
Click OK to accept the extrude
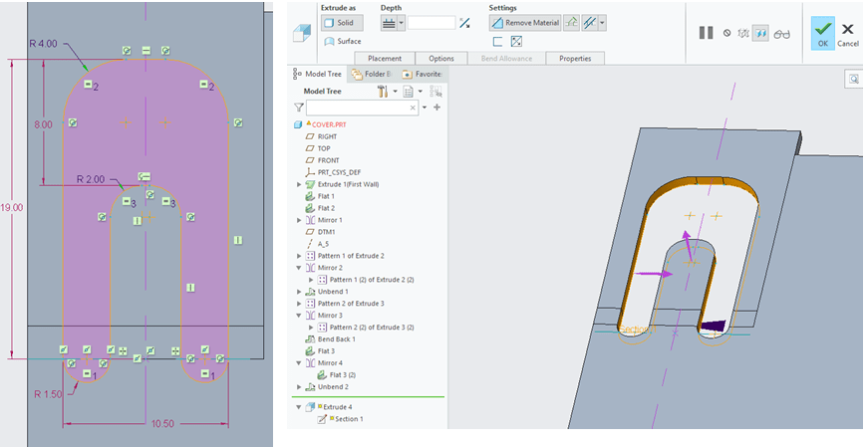(x=822, y=33)
